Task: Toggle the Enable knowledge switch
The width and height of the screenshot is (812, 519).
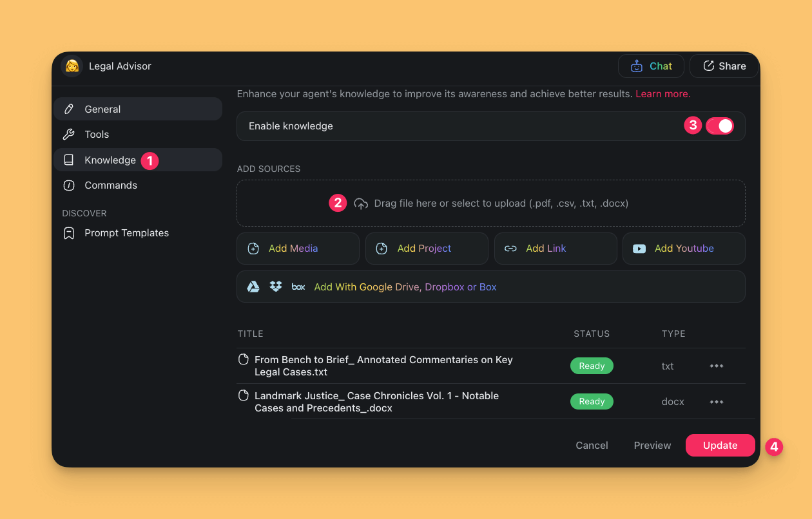Action: click(719, 126)
